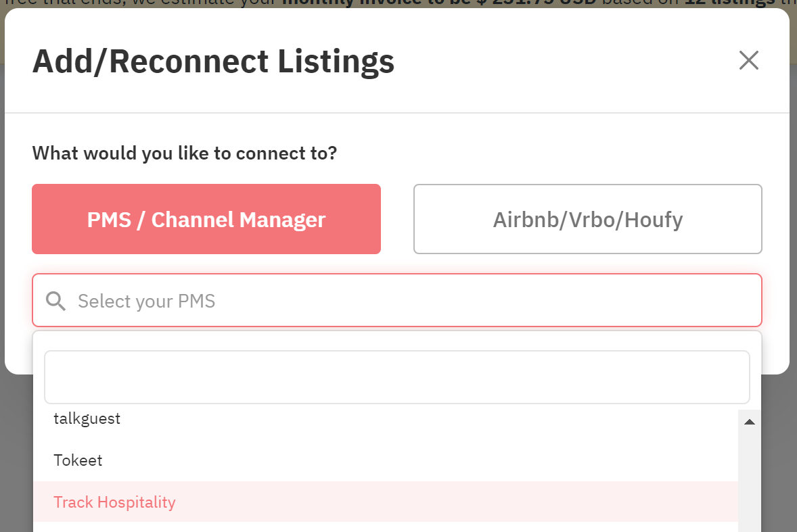Click the '12 listings' text in top banner

tap(730, 3)
